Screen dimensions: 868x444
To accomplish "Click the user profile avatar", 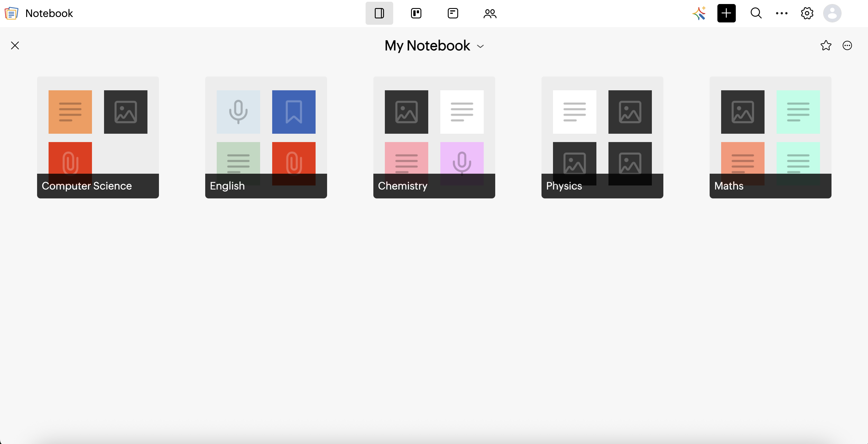I will 832,13.
